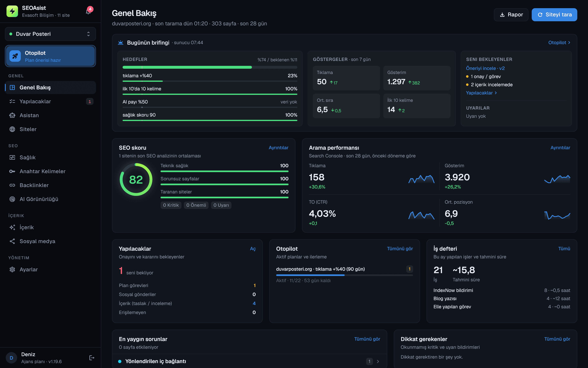Click the Sosyal medya share icon
588x368 pixels.
click(12, 241)
